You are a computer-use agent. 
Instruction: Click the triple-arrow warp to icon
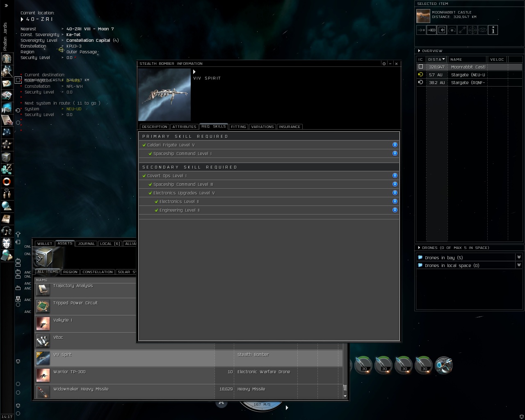[x=431, y=30]
